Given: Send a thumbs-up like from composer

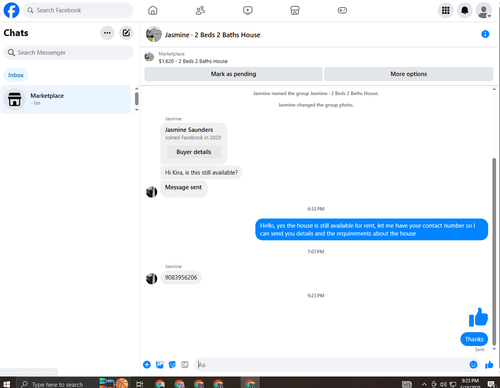Looking at the screenshot, I should [x=489, y=365].
